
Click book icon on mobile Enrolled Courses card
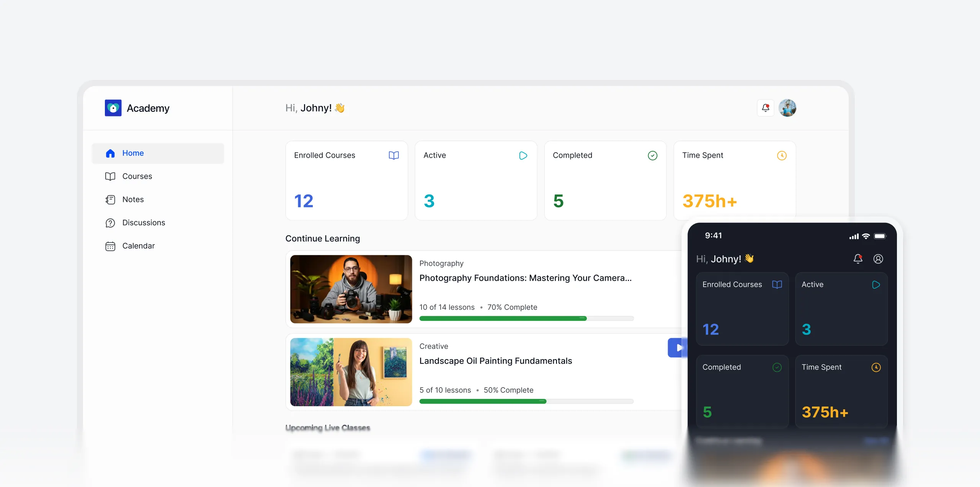777,284
